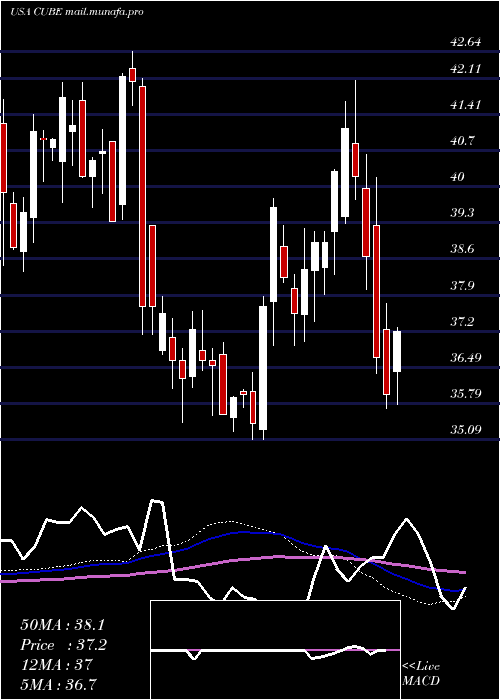The image size is (500, 700).
Task: Select the 37.9 price axis label
Action: [x=463, y=286]
